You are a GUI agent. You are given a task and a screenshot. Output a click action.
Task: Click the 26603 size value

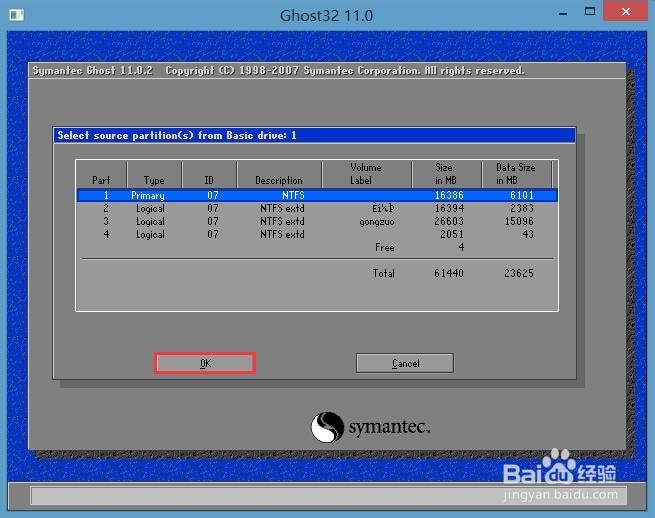tap(449, 221)
